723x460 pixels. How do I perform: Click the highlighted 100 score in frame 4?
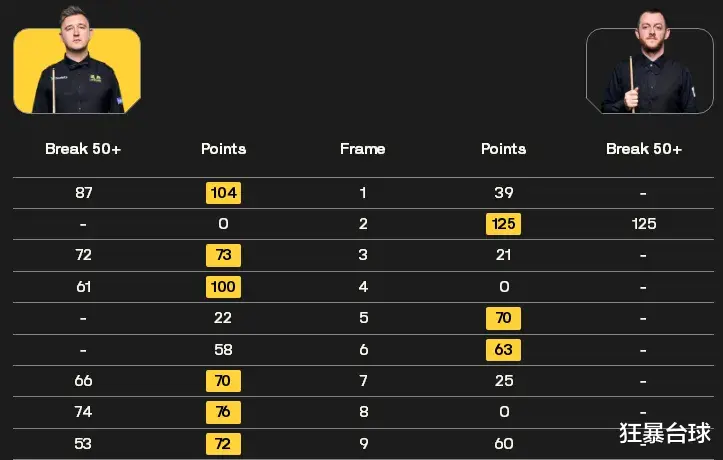(x=223, y=287)
